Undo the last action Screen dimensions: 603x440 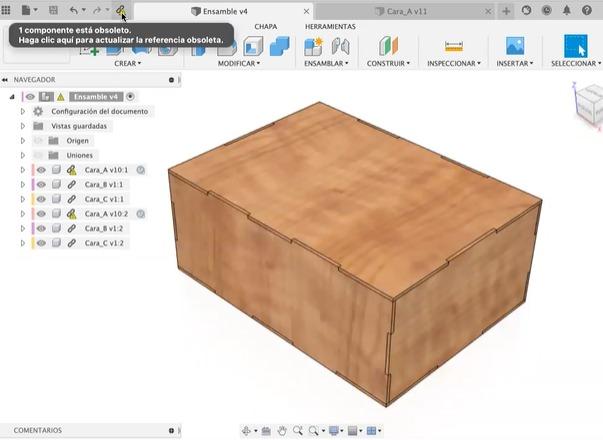click(73, 10)
